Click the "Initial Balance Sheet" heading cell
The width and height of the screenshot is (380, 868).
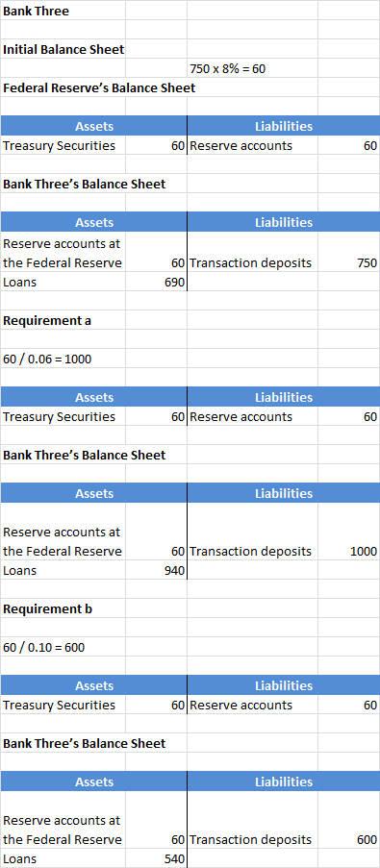[x=63, y=49]
